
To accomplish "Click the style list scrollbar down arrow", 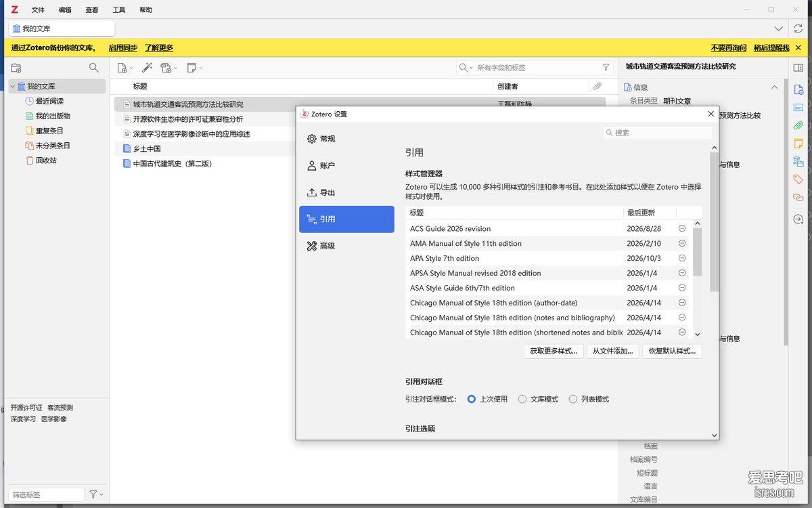I will [698, 334].
